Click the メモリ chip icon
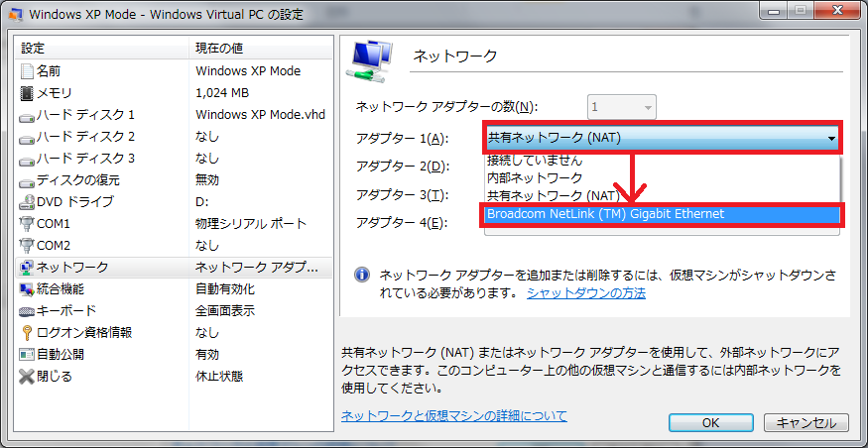868x448 pixels. 27,93
